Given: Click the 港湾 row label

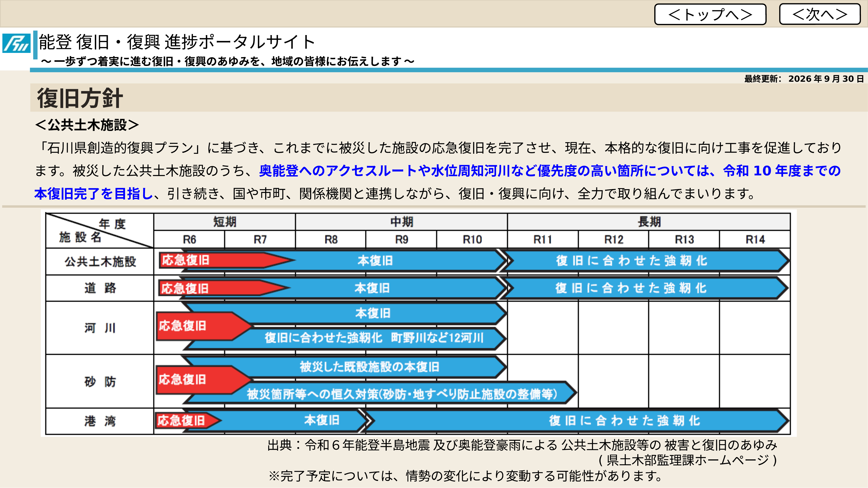Looking at the screenshot, I should (x=100, y=421).
